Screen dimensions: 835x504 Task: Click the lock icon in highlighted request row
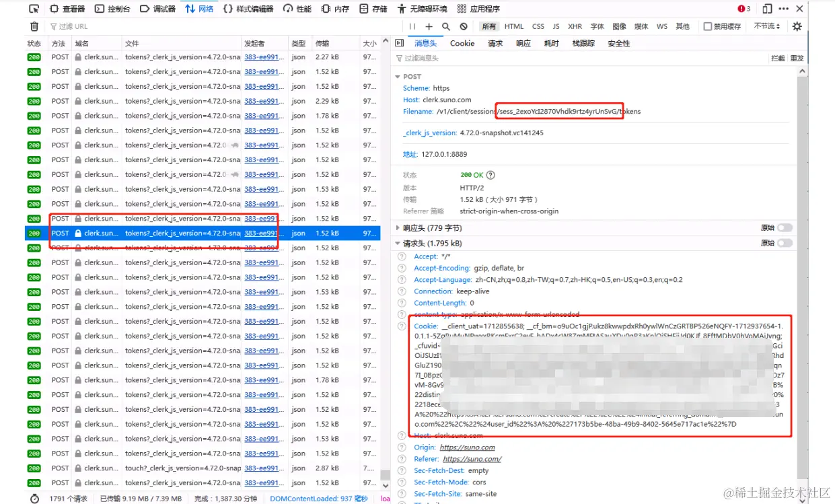(78, 233)
